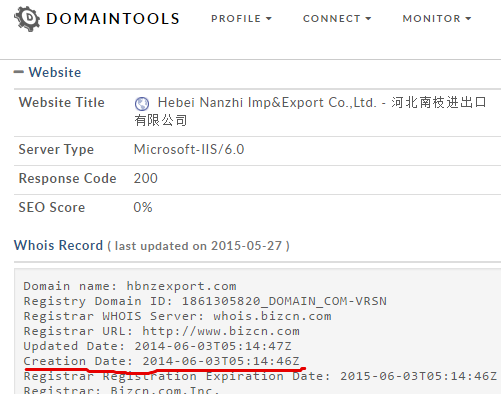The width and height of the screenshot is (501, 394).
Task: Select the Registry Domain ID line
Action: click(205, 301)
